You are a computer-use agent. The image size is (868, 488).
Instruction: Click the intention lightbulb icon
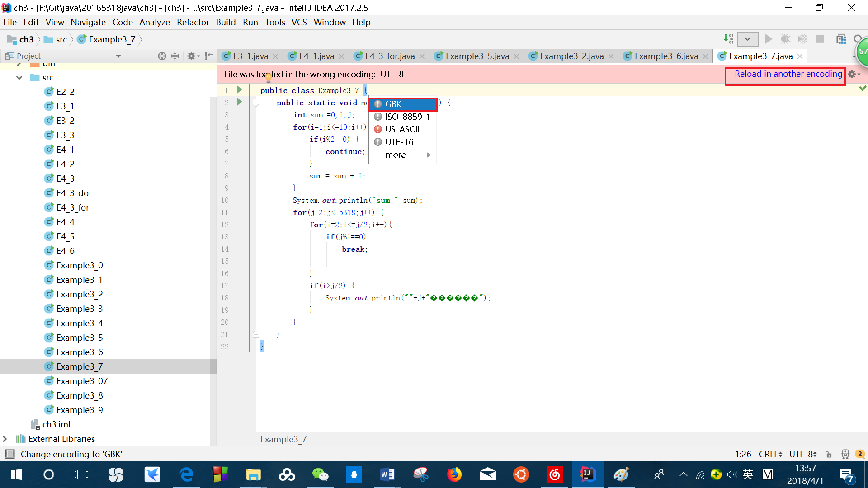269,78
